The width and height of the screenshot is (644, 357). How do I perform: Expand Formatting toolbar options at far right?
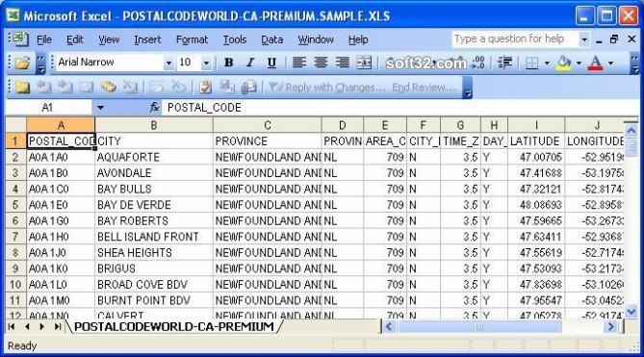pyautogui.click(x=635, y=64)
